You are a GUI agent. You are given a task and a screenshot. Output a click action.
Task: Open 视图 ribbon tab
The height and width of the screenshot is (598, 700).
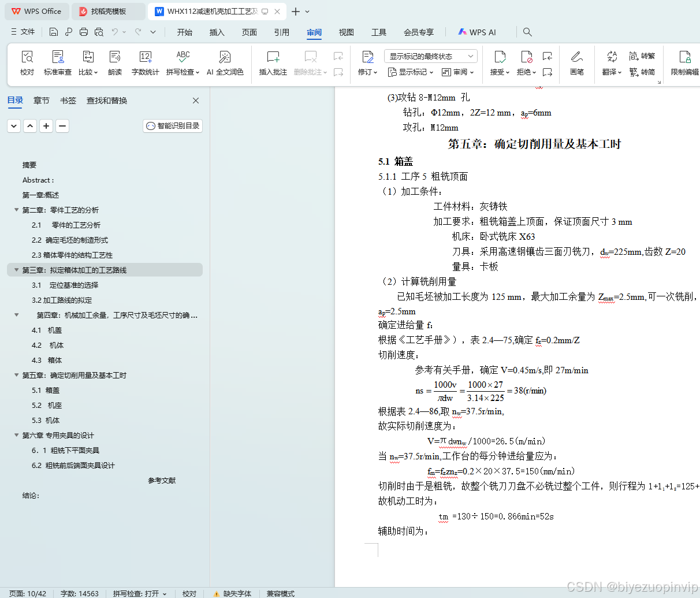(x=347, y=32)
